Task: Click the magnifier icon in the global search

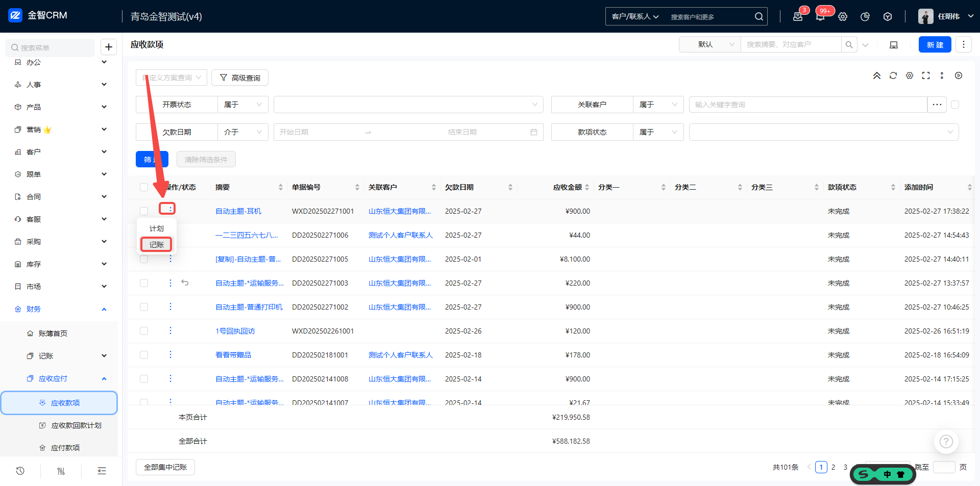Action: pyautogui.click(x=759, y=16)
